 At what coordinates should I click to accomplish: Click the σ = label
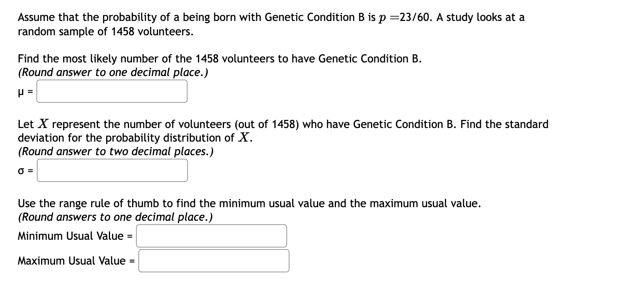point(26,171)
